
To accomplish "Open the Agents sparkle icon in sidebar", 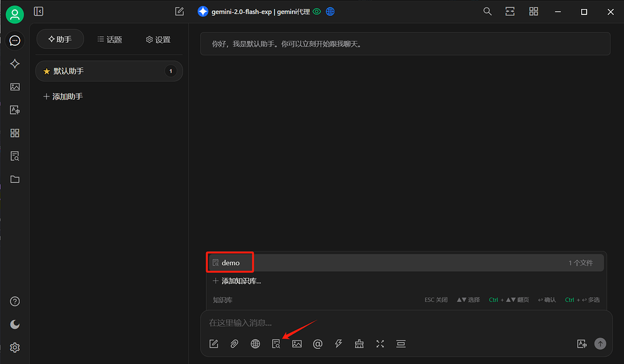I will tap(15, 64).
